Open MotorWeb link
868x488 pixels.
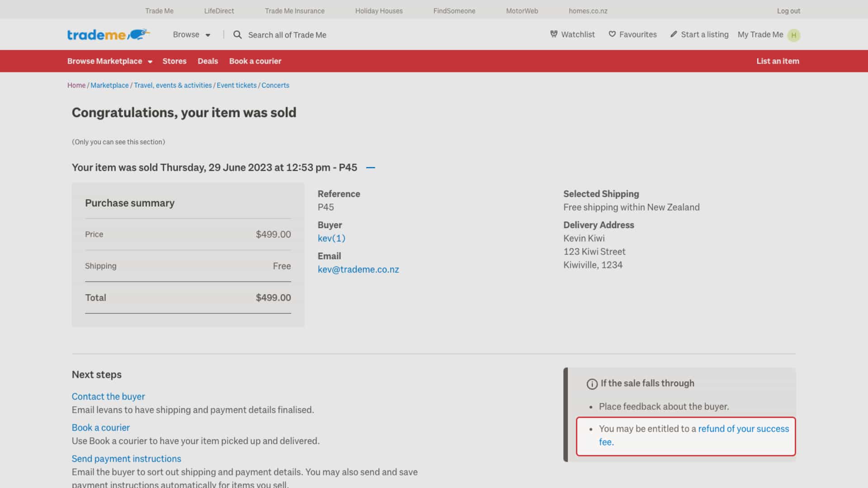[522, 11]
